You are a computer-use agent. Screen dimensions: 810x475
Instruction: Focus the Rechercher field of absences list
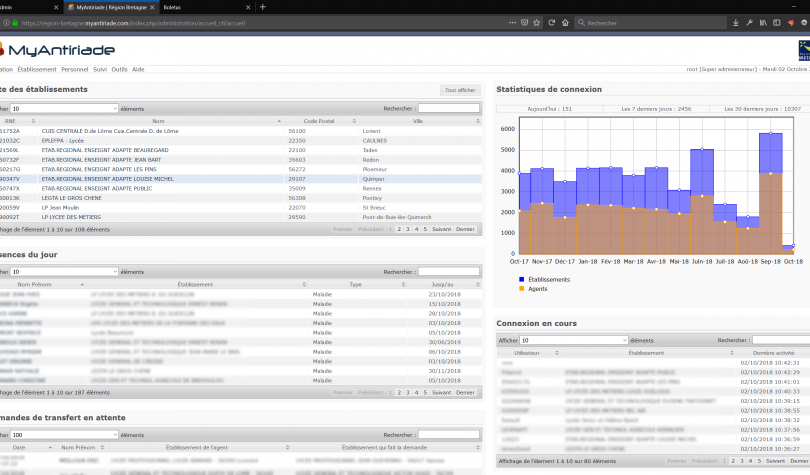click(x=448, y=272)
